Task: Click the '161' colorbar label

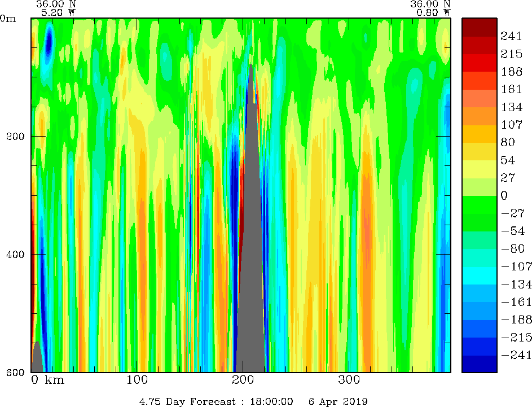Action: coord(511,89)
